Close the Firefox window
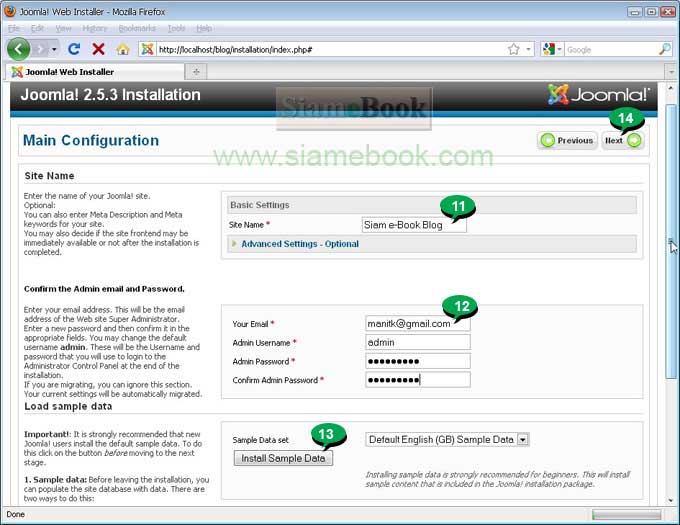The width and height of the screenshot is (680, 525). point(668,12)
